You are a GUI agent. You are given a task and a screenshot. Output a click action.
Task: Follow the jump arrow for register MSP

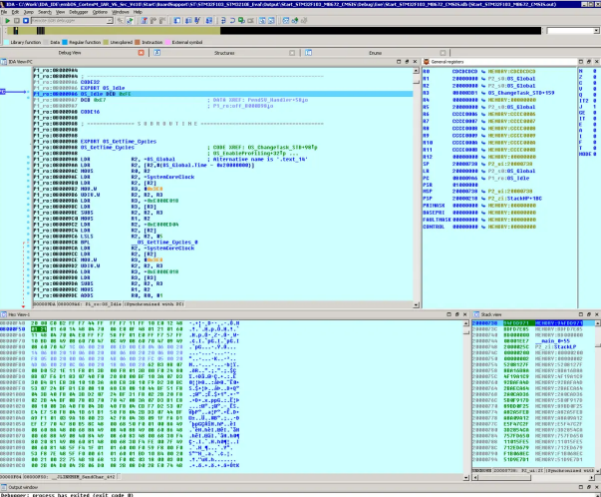[x=483, y=191]
